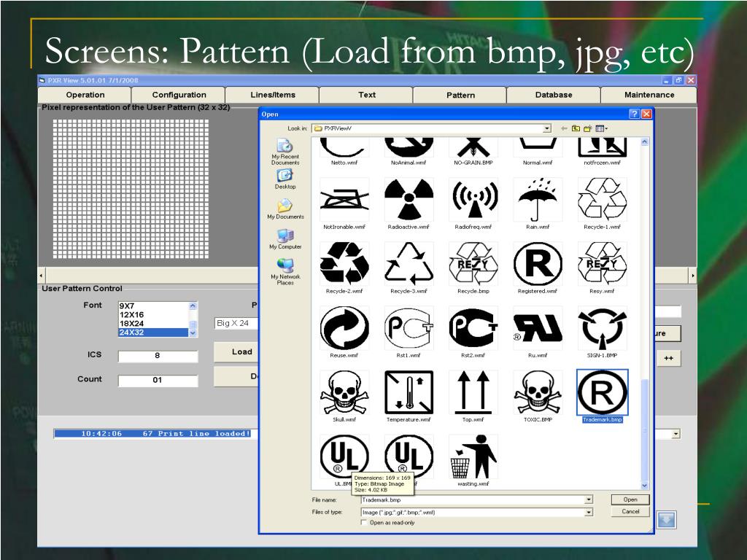The width and height of the screenshot is (747, 560).
Task: Switch to the Maintenance tab
Action: click(649, 95)
